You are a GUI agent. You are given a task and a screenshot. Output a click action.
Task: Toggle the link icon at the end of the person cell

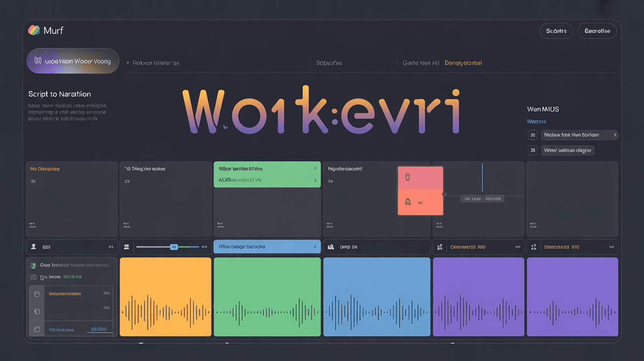(110, 247)
